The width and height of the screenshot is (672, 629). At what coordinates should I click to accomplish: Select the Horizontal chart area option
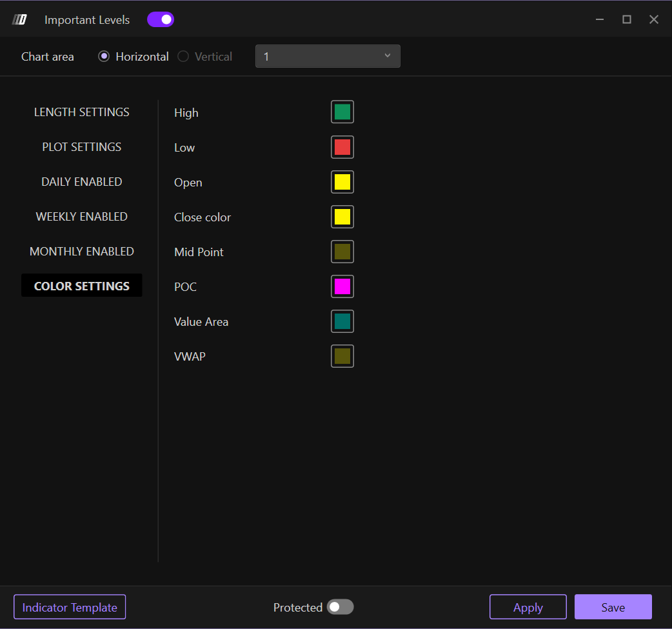pos(104,57)
